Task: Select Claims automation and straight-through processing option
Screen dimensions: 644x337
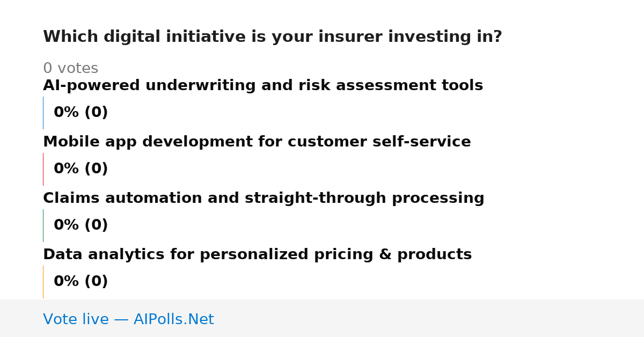Action: [264, 199]
